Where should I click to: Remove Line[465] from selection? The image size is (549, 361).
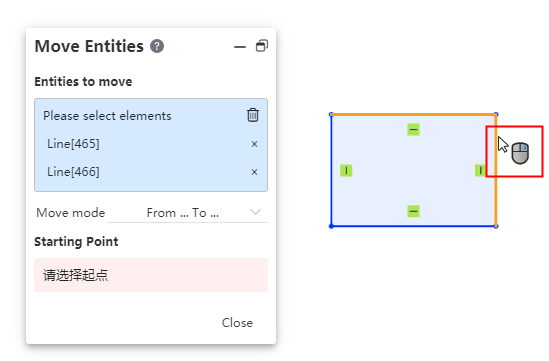255,144
